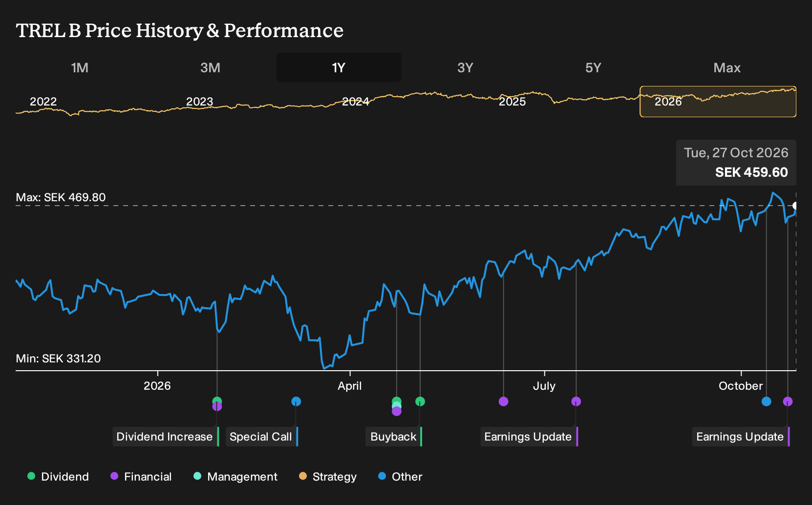The image size is (812, 505).
Task: Click the Min: SEK 331.20 label
Action: 59,358
